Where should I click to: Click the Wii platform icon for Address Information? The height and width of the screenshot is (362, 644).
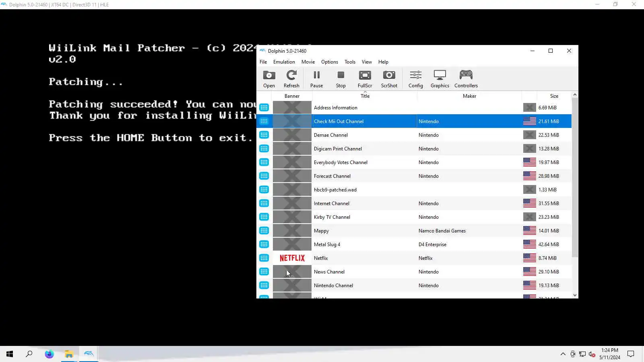(264, 107)
